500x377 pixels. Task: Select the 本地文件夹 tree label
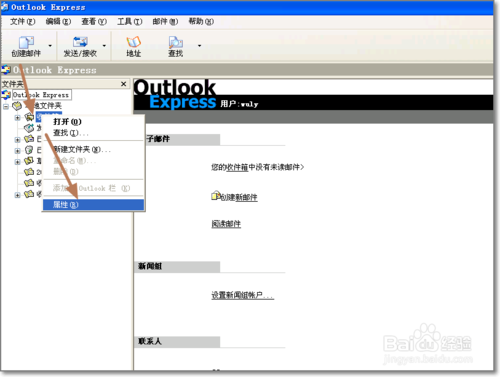click(43, 106)
